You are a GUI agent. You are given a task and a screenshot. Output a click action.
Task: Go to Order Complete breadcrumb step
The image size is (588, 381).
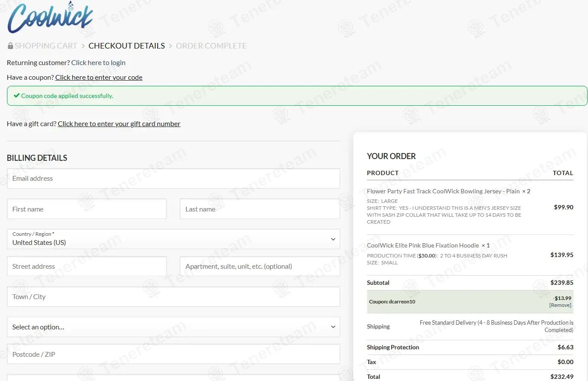211,46
